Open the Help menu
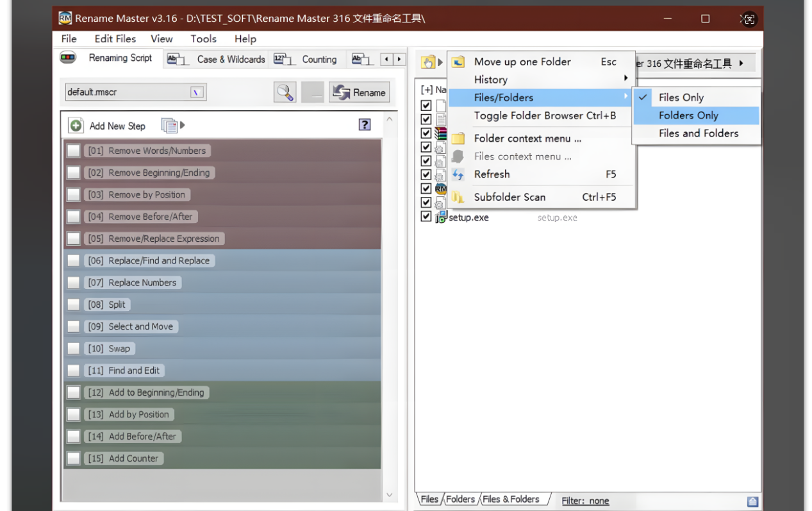This screenshot has width=812, height=511. [245, 38]
